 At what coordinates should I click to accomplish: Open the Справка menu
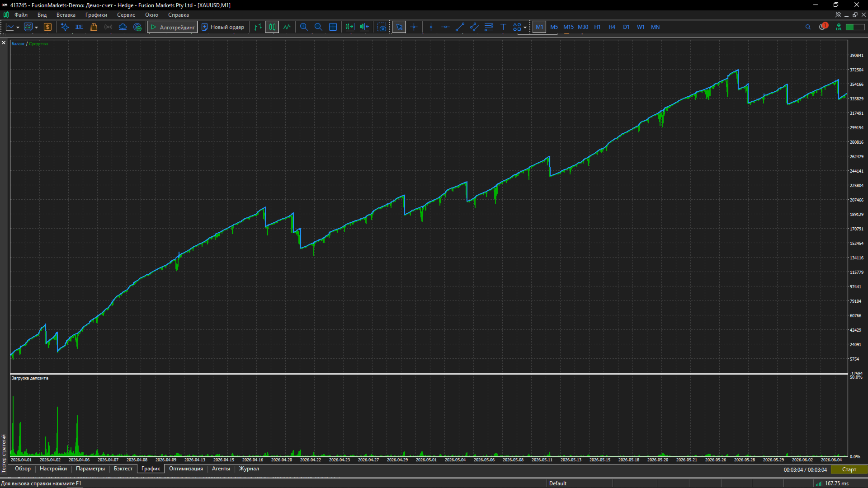point(179,15)
